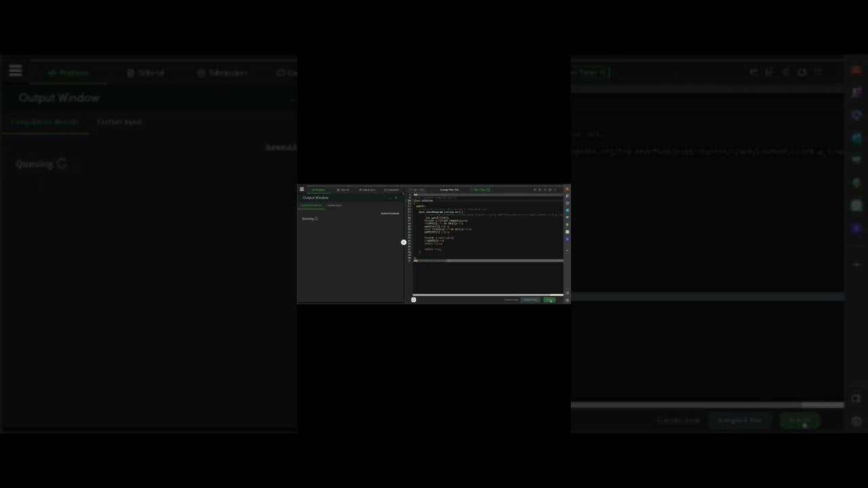This screenshot has height=488, width=868.
Task: Open the Comments tab
Action: coord(391,190)
